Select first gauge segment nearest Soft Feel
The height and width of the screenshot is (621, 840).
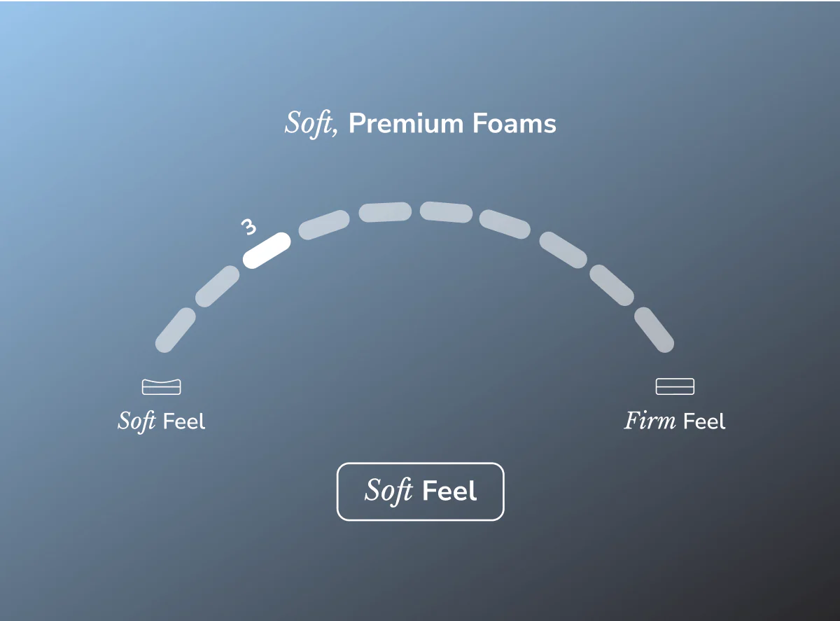pyautogui.click(x=175, y=330)
